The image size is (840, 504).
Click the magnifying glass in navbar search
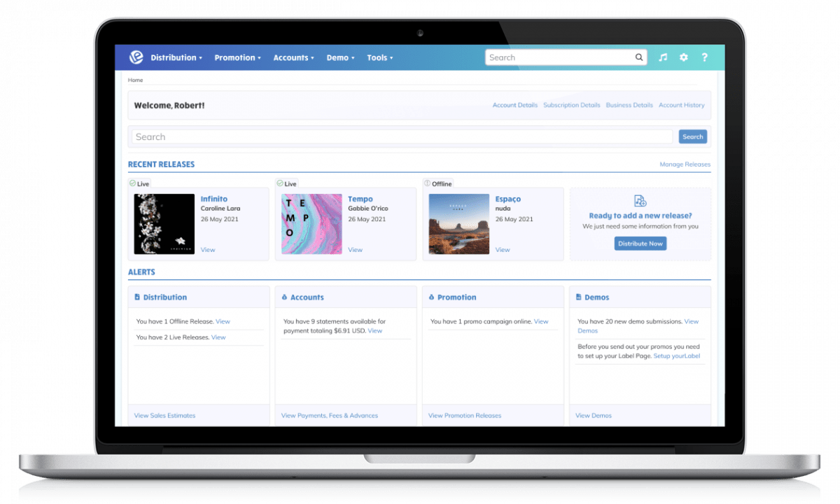(639, 57)
